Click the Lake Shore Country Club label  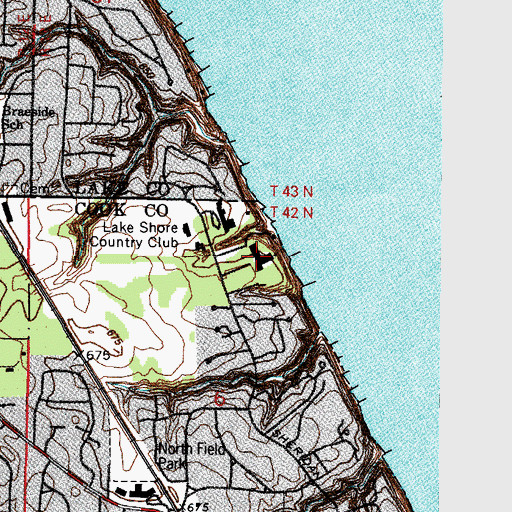134,235
